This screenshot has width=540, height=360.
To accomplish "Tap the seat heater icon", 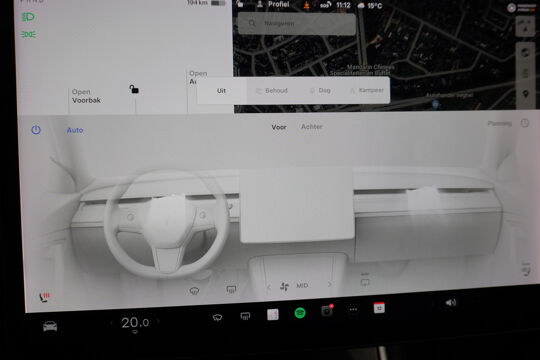I will point(44,297).
